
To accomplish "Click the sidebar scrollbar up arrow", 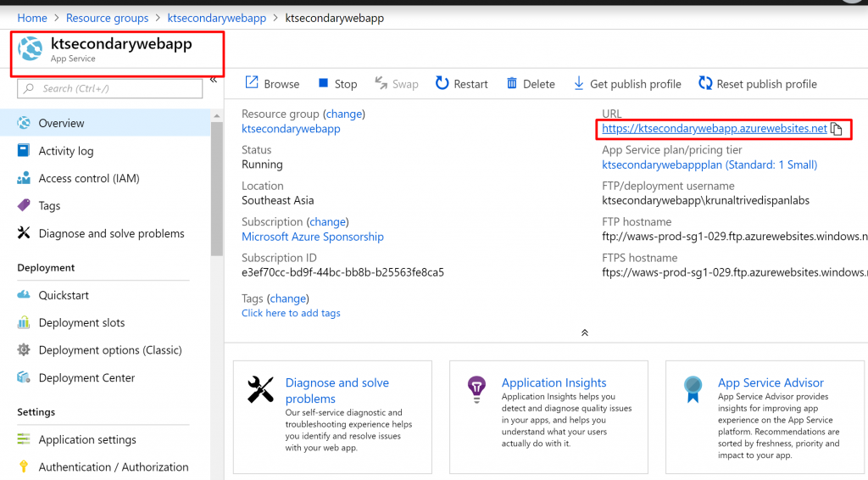I will [x=217, y=115].
